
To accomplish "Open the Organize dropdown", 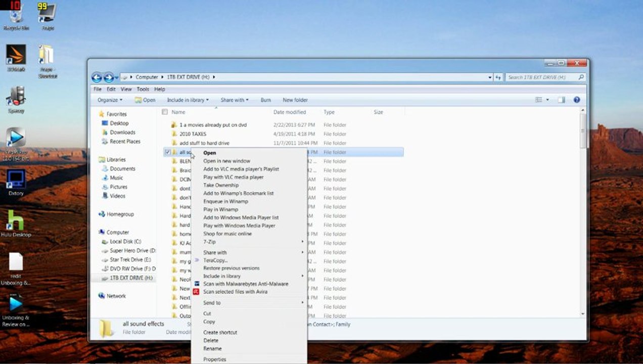I will coord(110,100).
